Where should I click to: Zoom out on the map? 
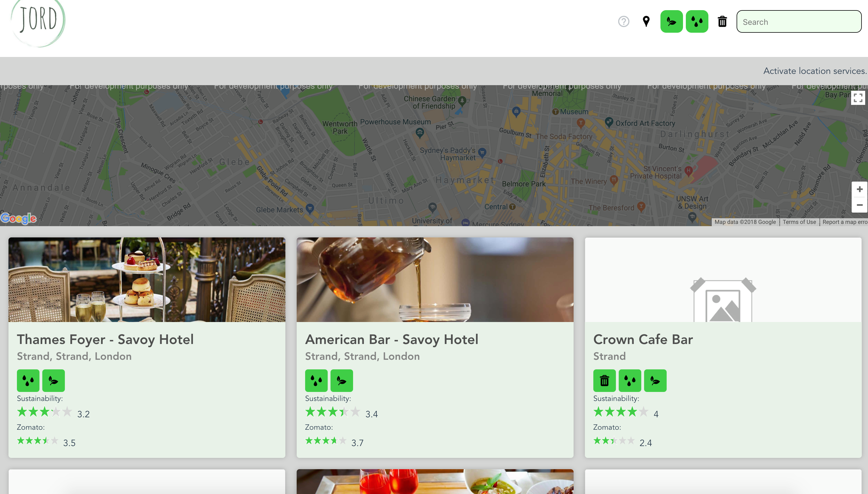859,205
